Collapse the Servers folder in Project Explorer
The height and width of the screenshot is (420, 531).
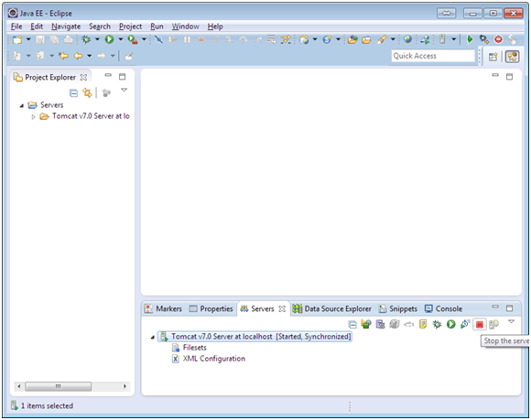[22, 105]
